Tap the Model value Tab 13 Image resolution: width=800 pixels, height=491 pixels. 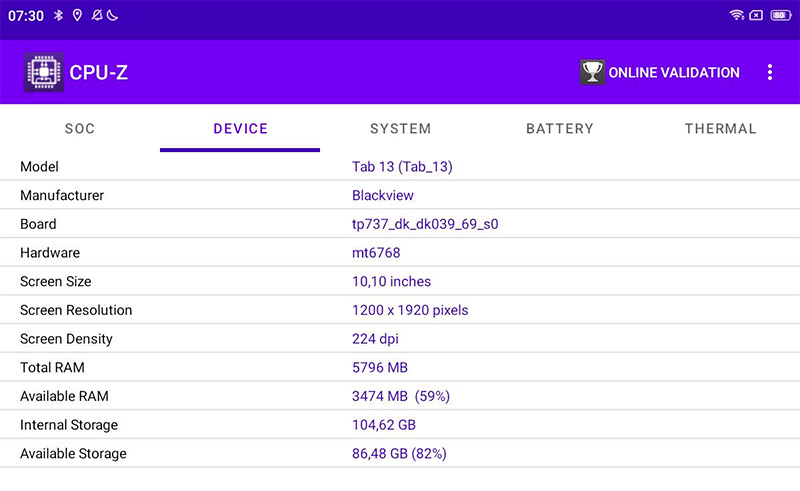[x=402, y=167]
